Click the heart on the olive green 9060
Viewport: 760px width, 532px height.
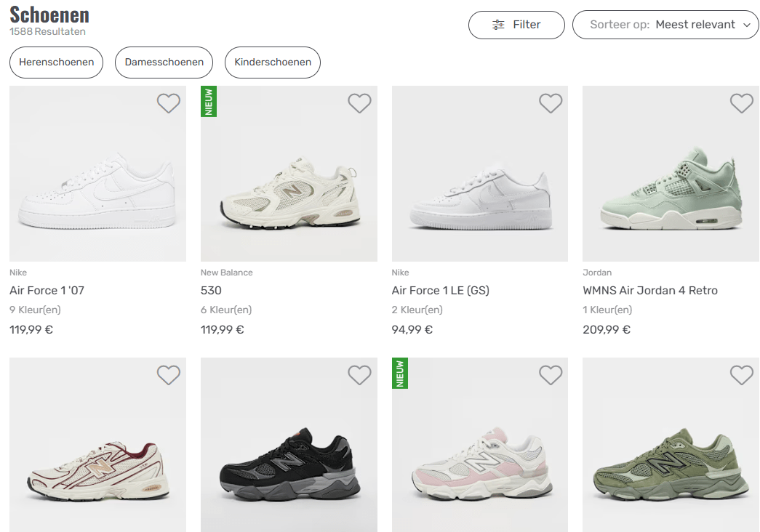[x=742, y=375]
